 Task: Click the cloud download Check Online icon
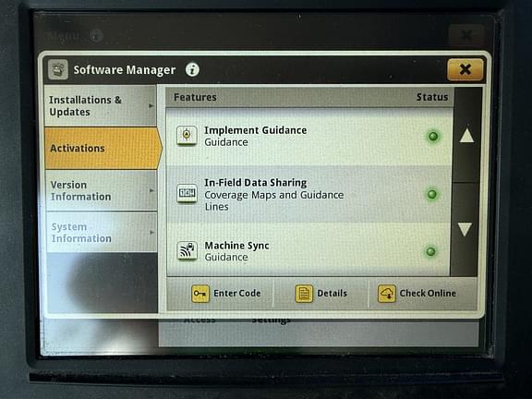click(x=387, y=294)
